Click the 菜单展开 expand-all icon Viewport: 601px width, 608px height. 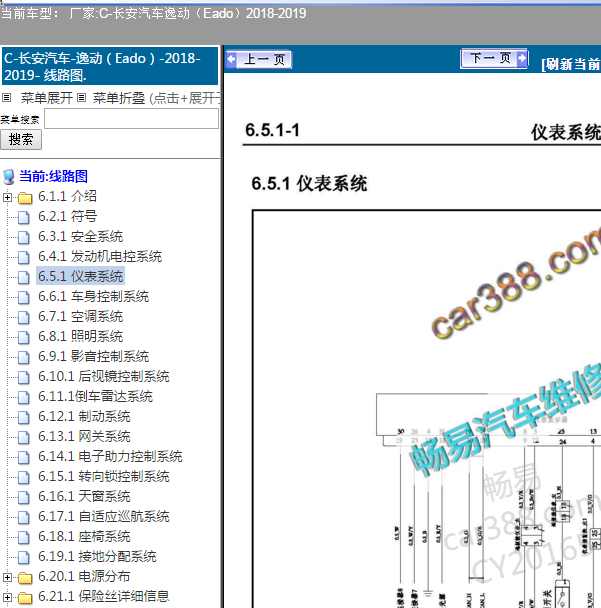point(7,97)
